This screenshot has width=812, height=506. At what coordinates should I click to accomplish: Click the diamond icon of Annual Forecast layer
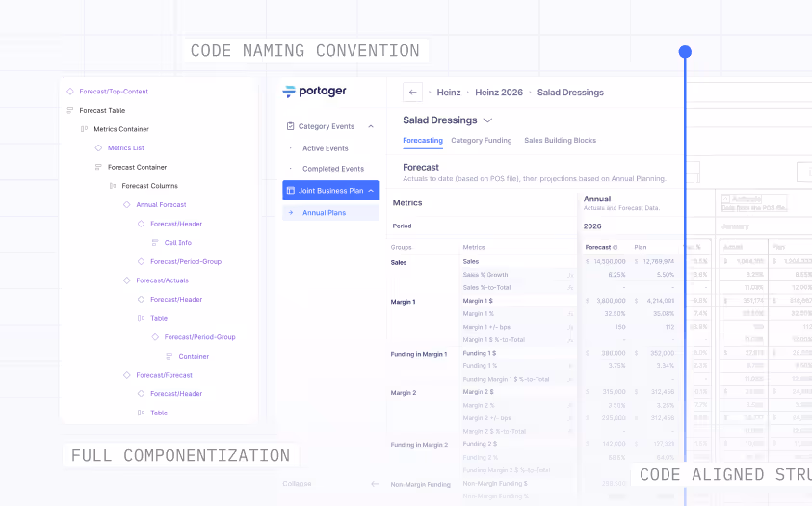pos(127,204)
